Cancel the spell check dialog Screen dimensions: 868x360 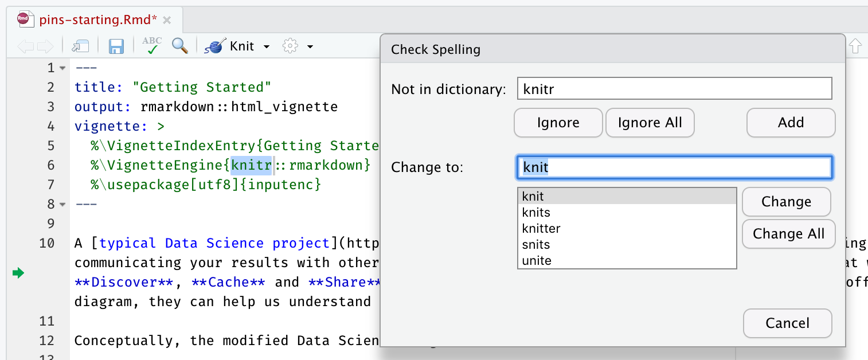[787, 323]
